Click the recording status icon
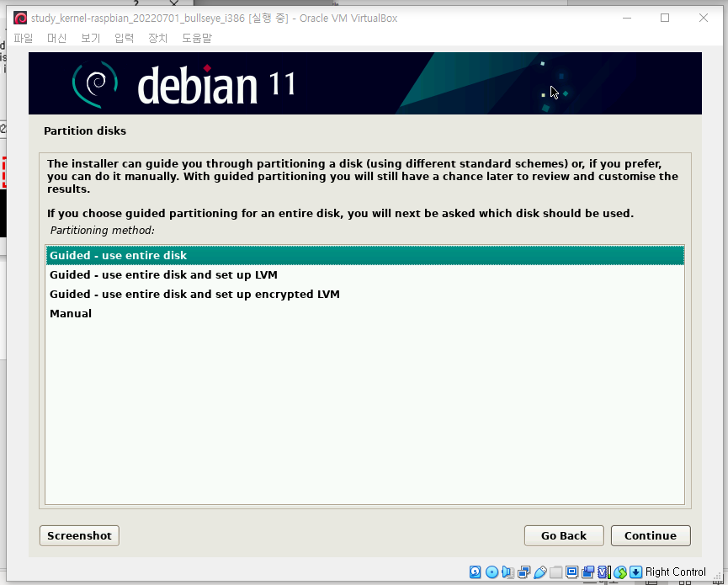 tap(587, 572)
